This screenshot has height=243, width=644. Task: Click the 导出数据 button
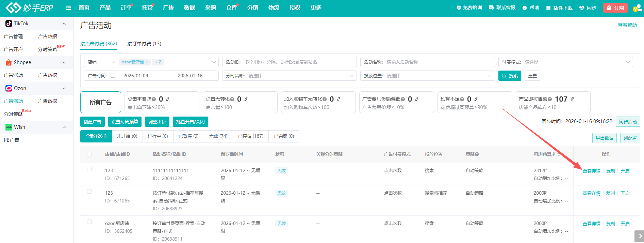605,138
